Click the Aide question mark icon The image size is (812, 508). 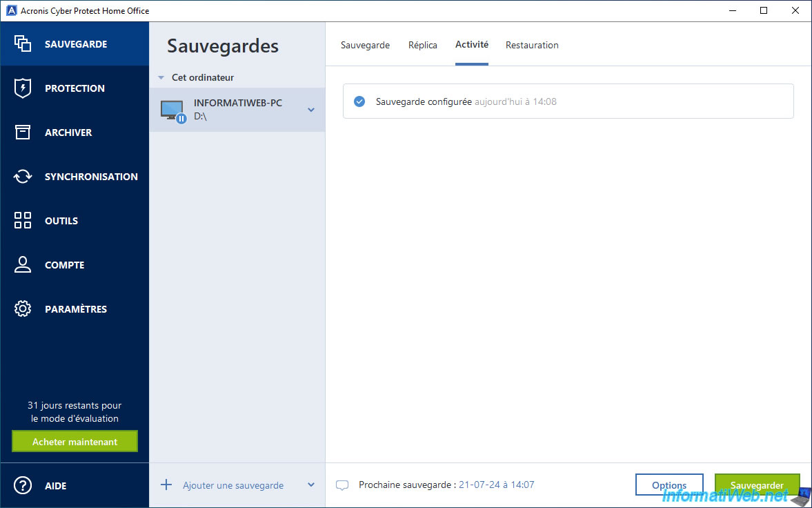pos(23,486)
